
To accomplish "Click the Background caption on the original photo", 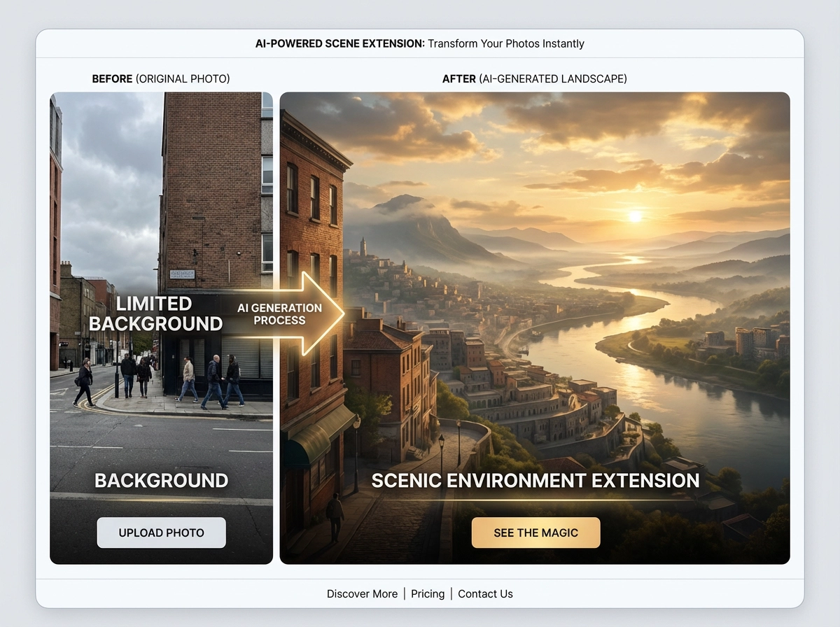I will click(x=161, y=480).
